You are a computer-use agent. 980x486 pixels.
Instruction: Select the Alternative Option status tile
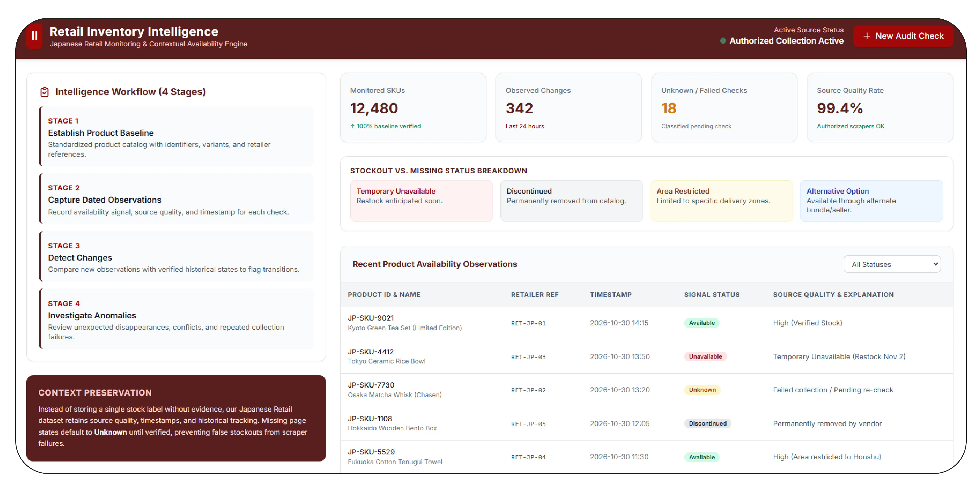(871, 201)
